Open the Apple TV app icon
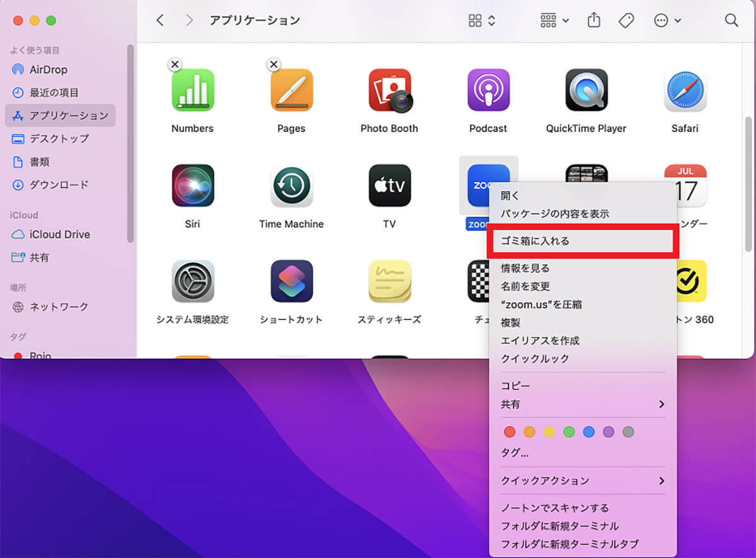Image resolution: width=756 pixels, height=558 pixels. coord(390,185)
